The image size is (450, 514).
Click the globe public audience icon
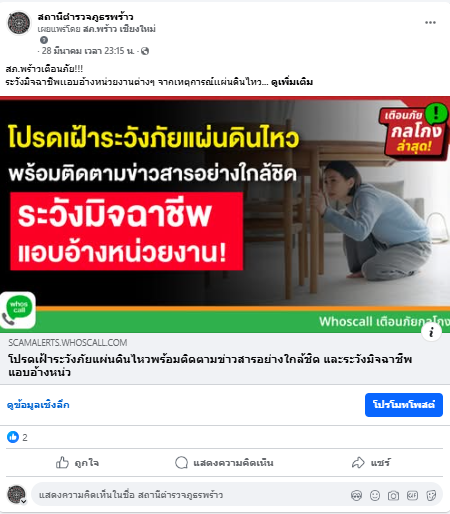[x=145, y=51]
